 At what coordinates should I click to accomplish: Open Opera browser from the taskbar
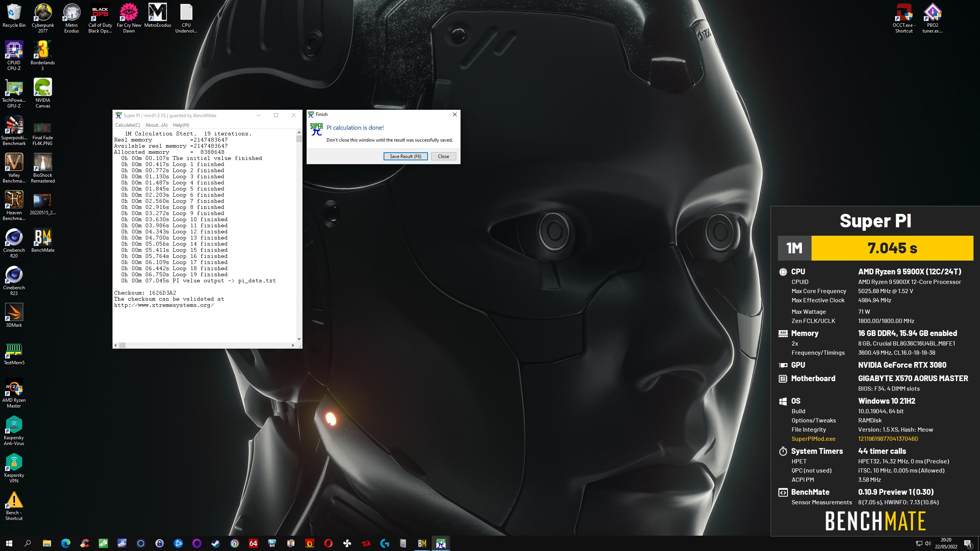coord(328,543)
